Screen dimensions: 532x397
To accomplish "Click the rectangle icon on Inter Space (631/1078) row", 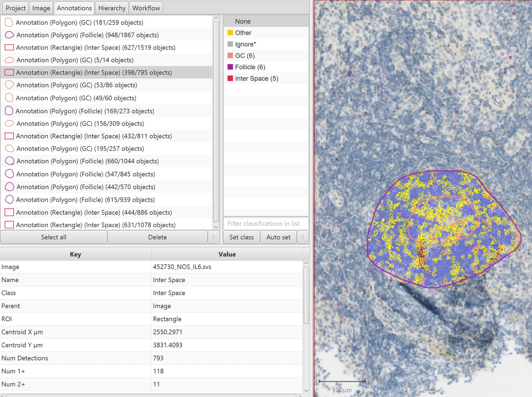I will [x=9, y=225].
